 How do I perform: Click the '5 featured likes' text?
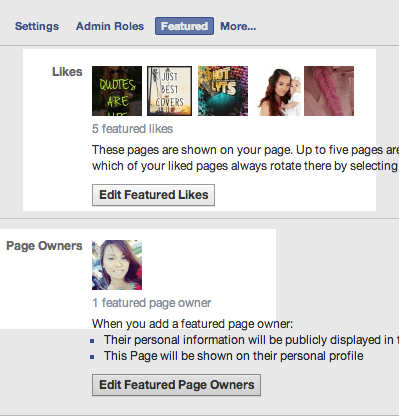pyautogui.click(x=132, y=129)
